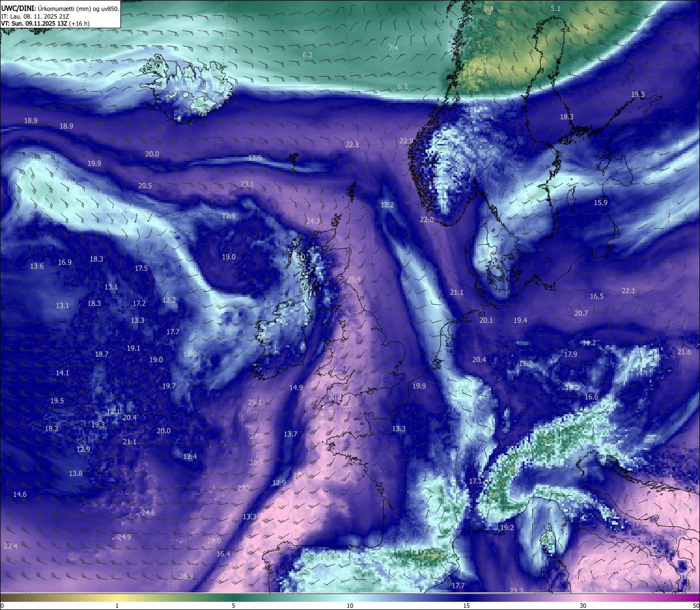Click the 7.4 value label
Viewport: 700px width, 610px height.
pyautogui.click(x=393, y=48)
